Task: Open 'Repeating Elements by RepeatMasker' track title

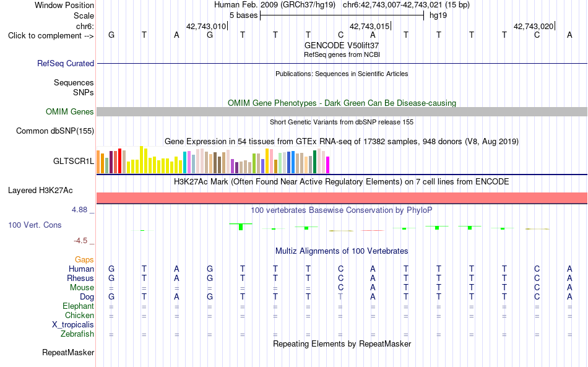Action: pos(342,343)
